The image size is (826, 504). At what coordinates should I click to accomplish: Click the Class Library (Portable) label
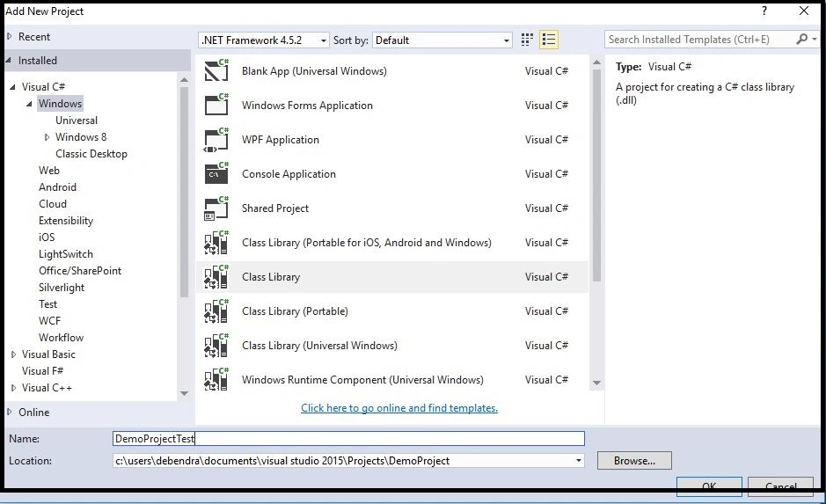tap(295, 311)
